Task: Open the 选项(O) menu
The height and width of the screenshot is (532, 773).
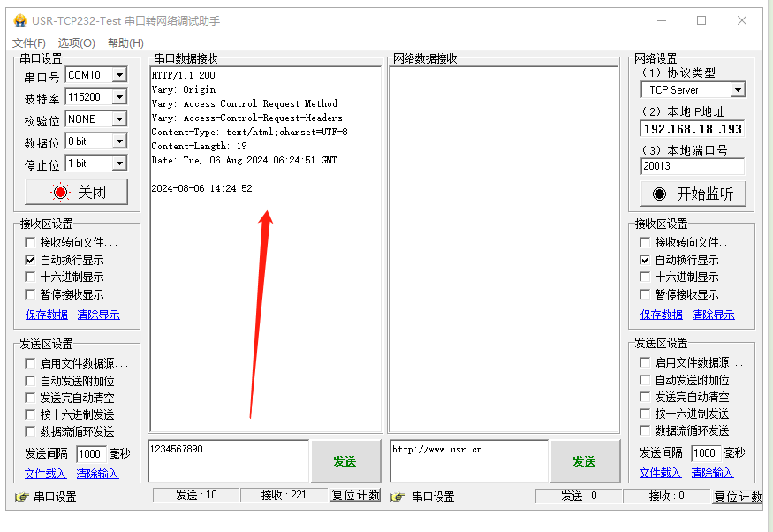Action: pyautogui.click(x=76, y=43)
